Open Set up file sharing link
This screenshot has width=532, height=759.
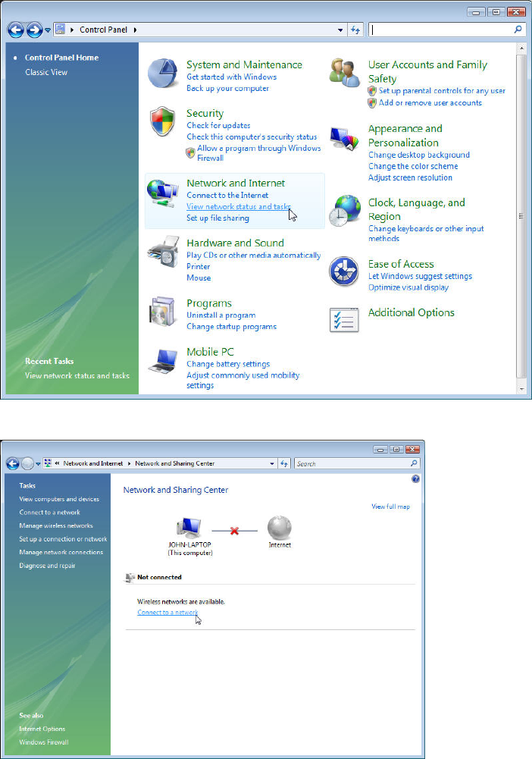click(218, 218)
